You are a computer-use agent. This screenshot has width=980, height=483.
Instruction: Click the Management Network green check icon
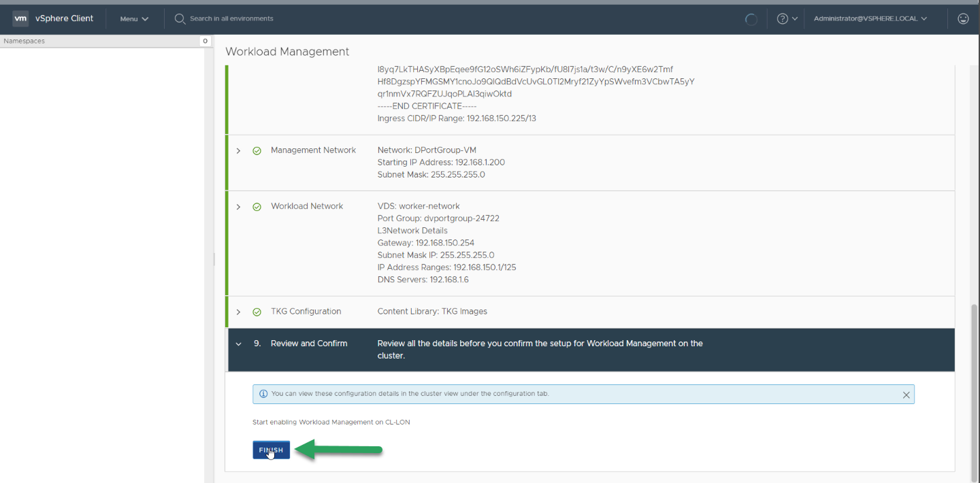257,151
